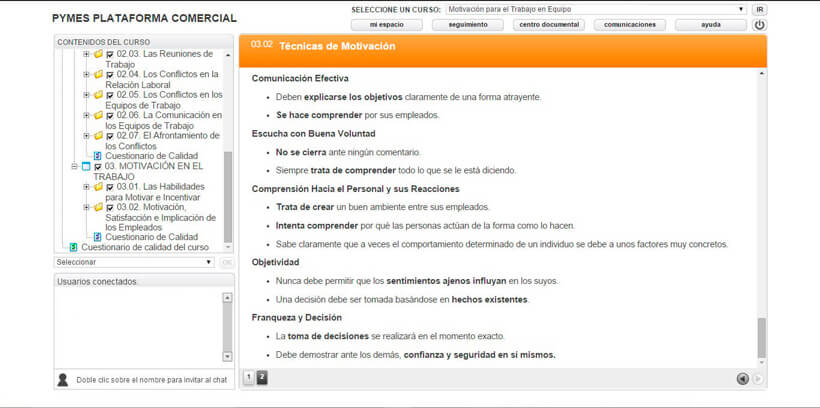The width and height of the screenshot is (820, 408).
Task: Open lesson 02.03. Las Reuniones de Trabajo
Action: (159, 59)
